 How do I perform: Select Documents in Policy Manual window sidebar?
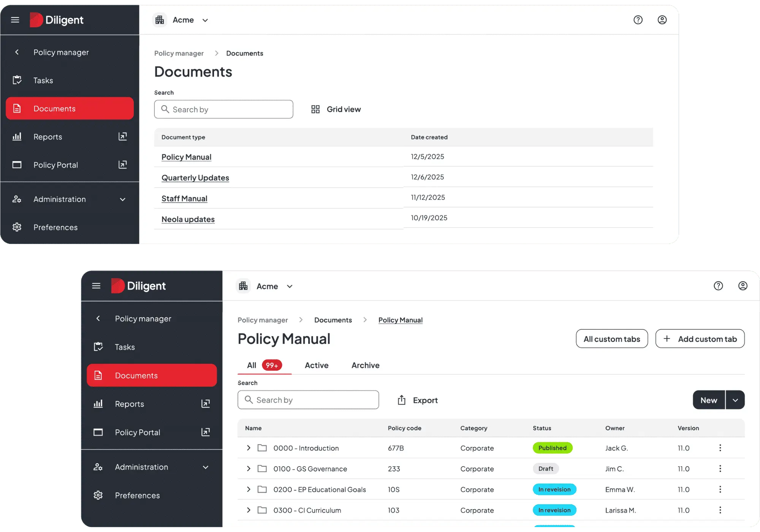(x=152, y=375)
